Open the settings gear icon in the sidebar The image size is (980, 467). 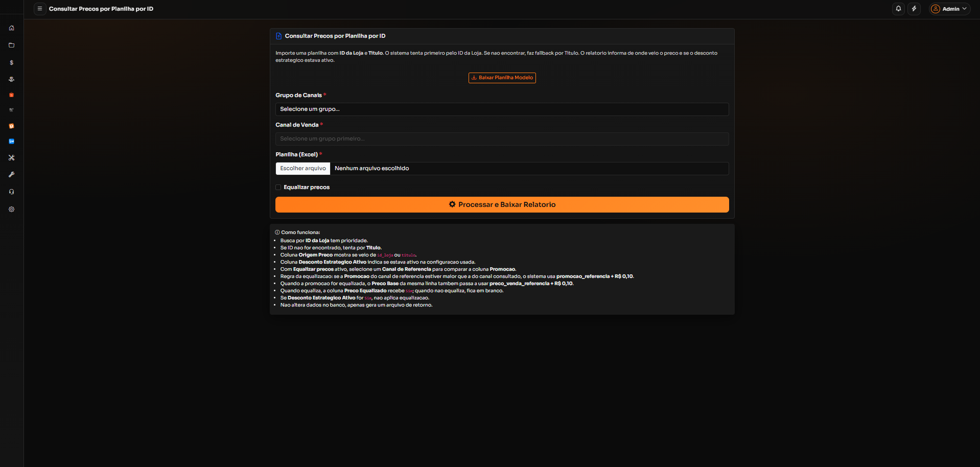pyautogui.click(x=11, y=209)
